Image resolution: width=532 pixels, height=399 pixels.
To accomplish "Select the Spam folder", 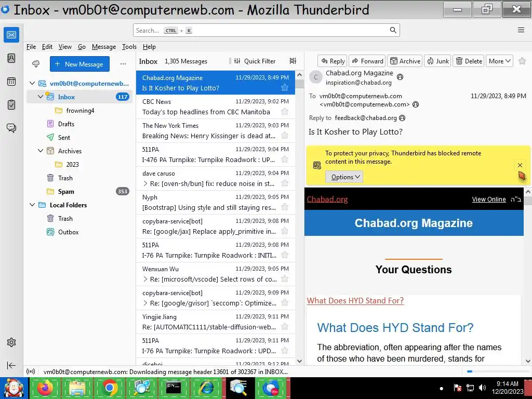I will pos(79,191).
